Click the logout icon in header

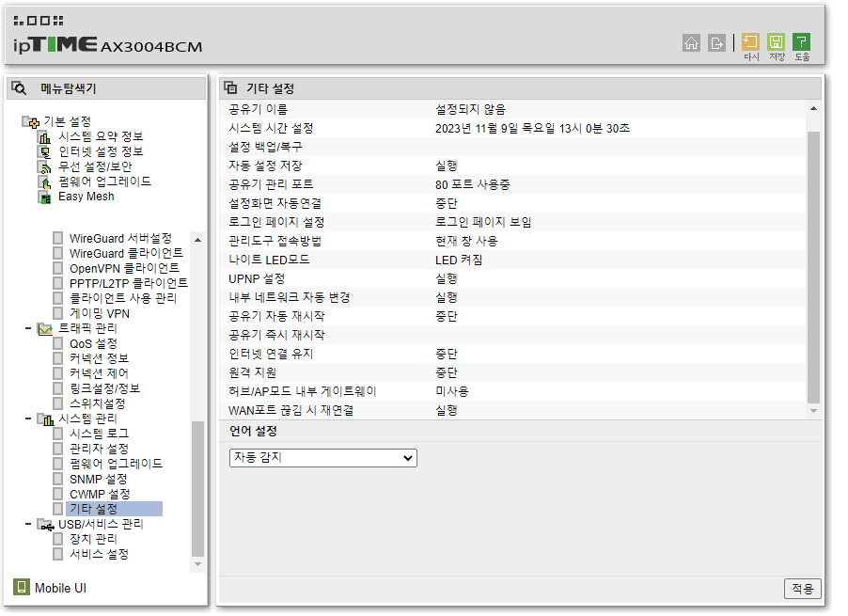tap(716, 42)
